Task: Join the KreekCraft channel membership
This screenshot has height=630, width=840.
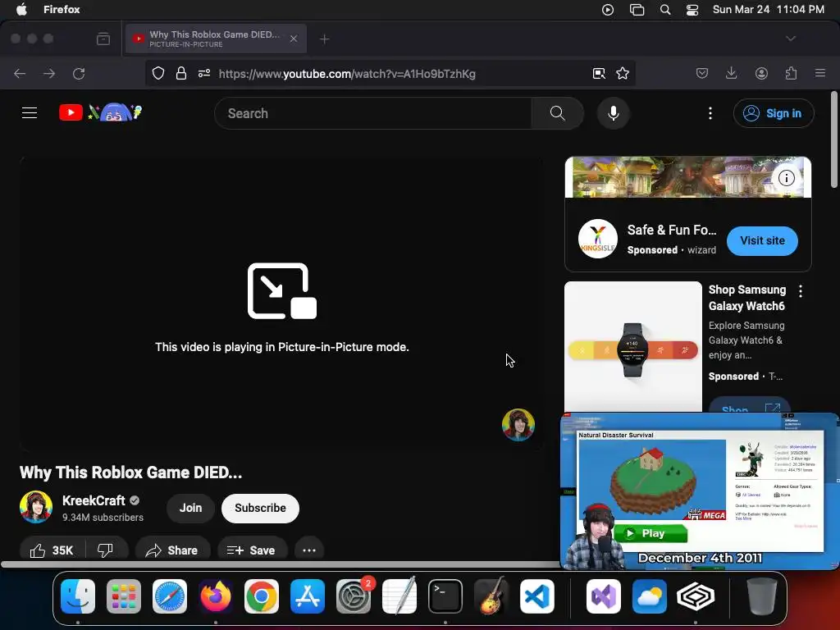Action: tap(190, 508)
